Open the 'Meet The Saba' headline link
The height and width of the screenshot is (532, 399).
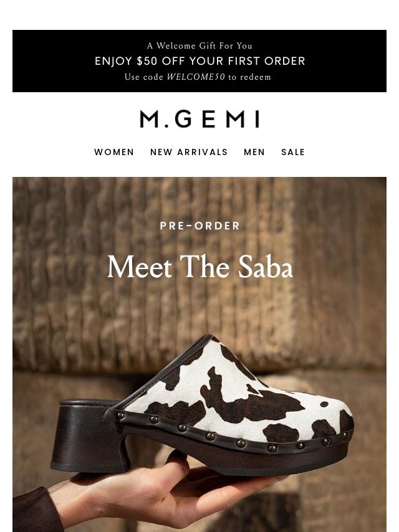coord(199,267)
